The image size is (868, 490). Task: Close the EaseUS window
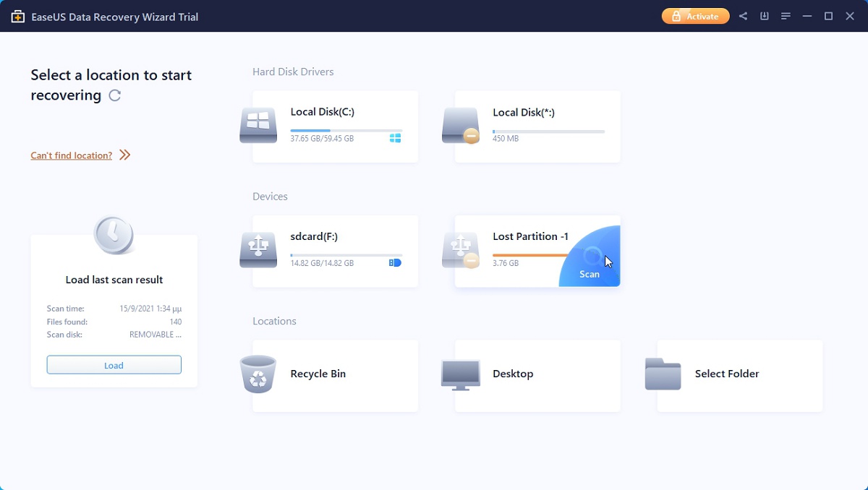[x=850, y=16]
